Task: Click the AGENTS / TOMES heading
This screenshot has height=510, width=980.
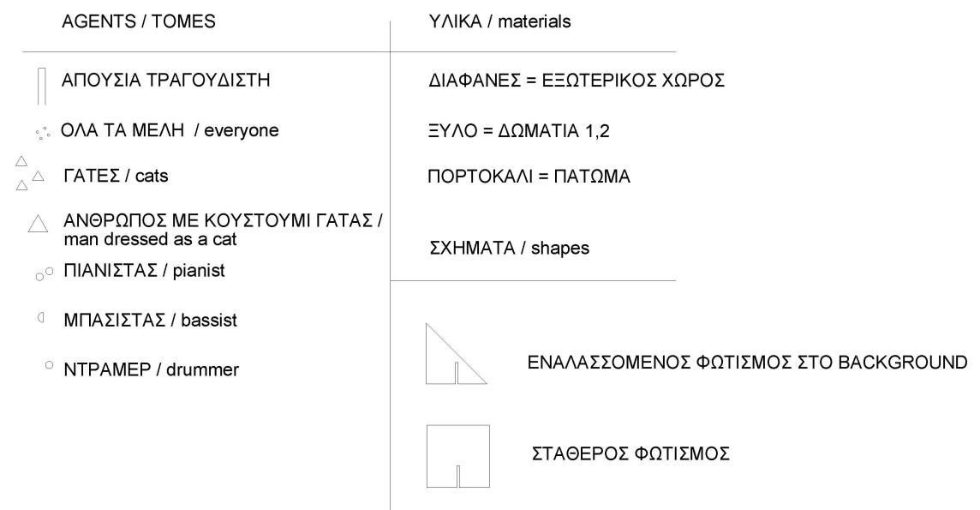Action: [139, 23]
